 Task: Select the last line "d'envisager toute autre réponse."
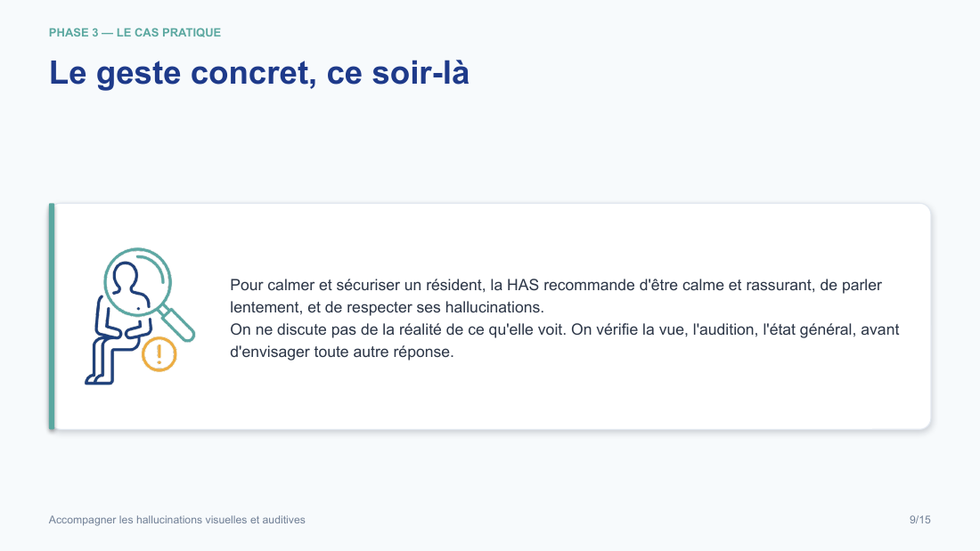tap(342, 352)
